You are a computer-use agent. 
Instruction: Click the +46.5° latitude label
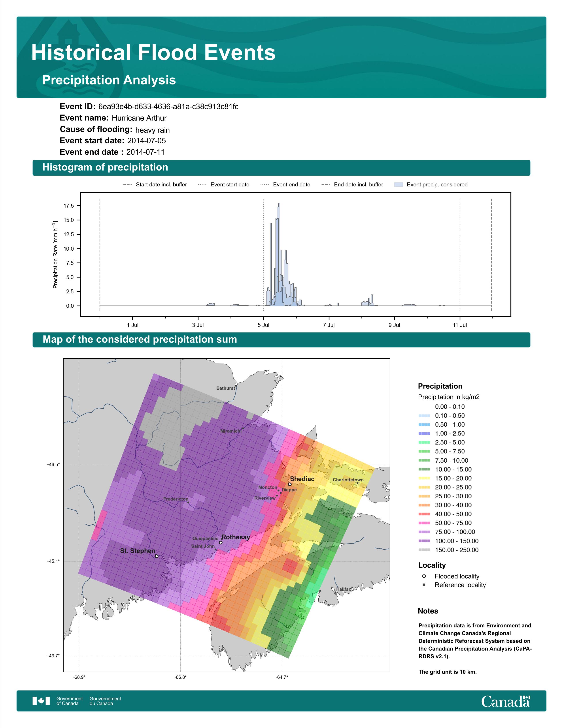53,464
